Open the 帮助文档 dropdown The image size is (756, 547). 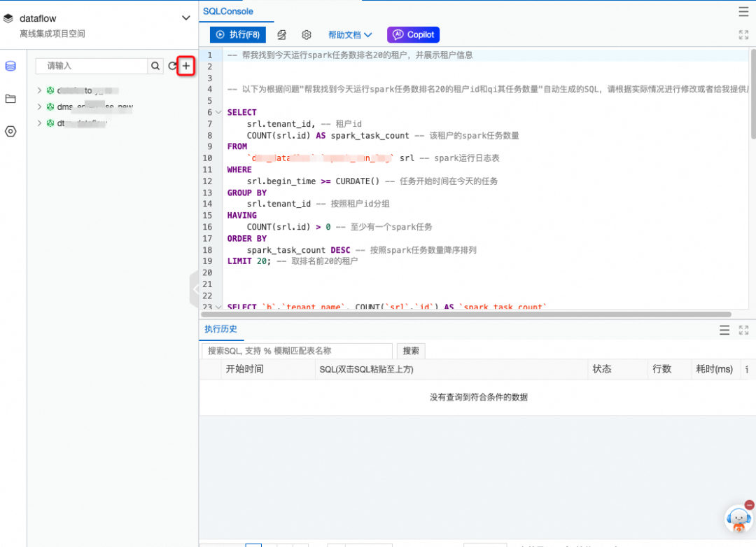(x=350, y=35)
